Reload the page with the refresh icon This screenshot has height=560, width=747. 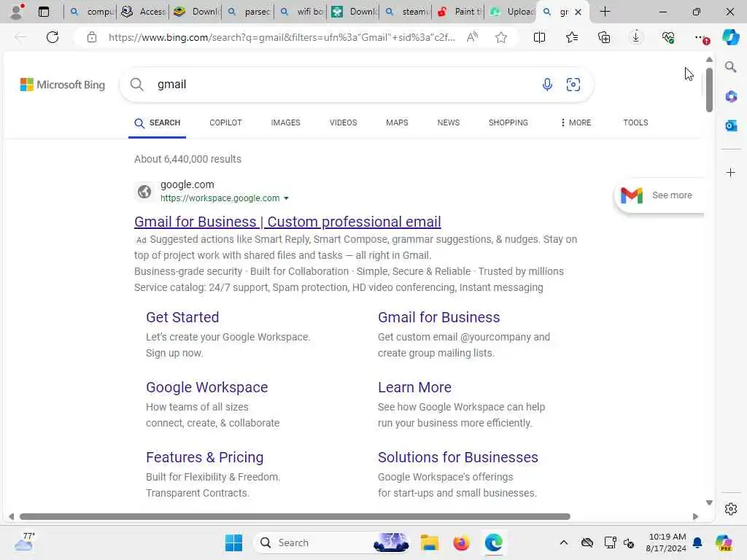click(x=53, y=37)
